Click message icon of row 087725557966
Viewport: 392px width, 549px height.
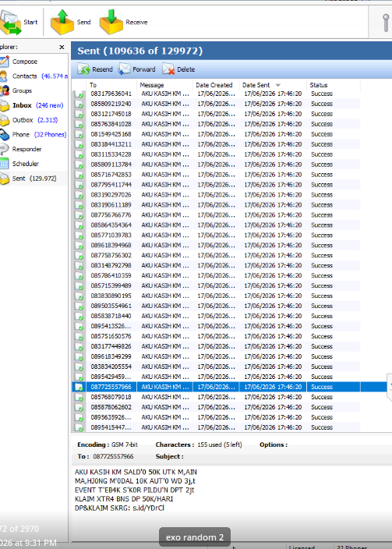[79, 388]
